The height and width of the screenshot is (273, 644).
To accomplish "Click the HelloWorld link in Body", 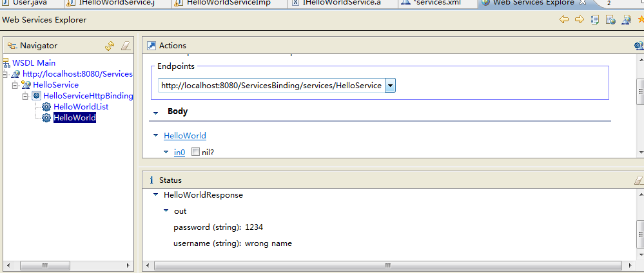I will (185, 135).
